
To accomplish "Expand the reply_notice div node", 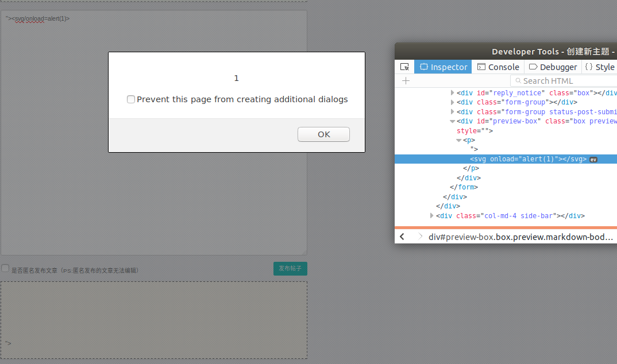I will click(x=453, y=93).
